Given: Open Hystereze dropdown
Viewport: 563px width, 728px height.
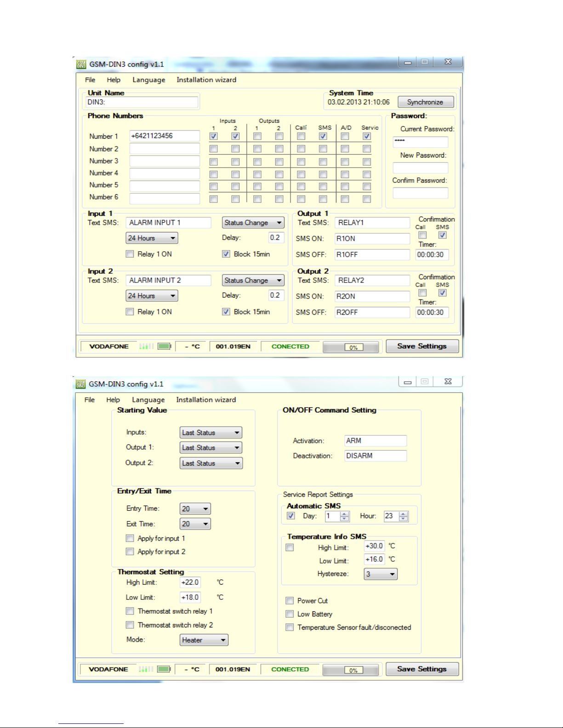Looking at the screenshot, I should [x=381, y=574].
